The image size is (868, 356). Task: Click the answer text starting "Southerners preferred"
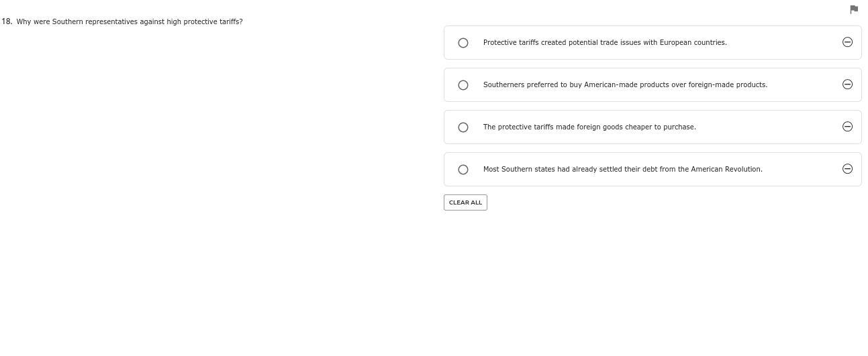[x=624, y=84]
